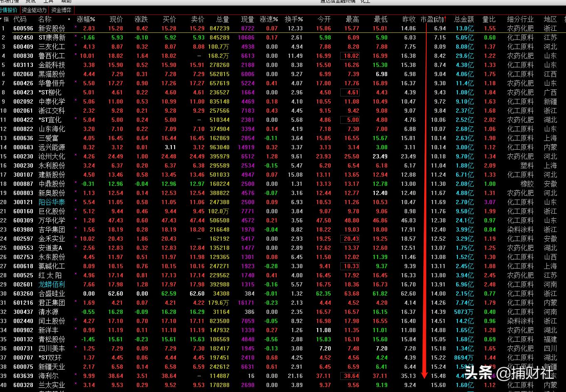Click stock code 300132 for 青松股份

tap(23, 339)
